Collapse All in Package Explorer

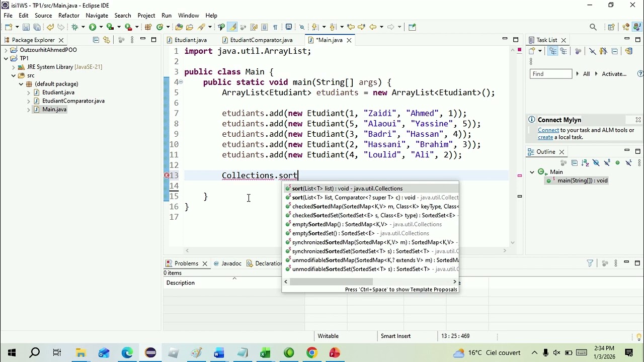[x=96, y=40]
